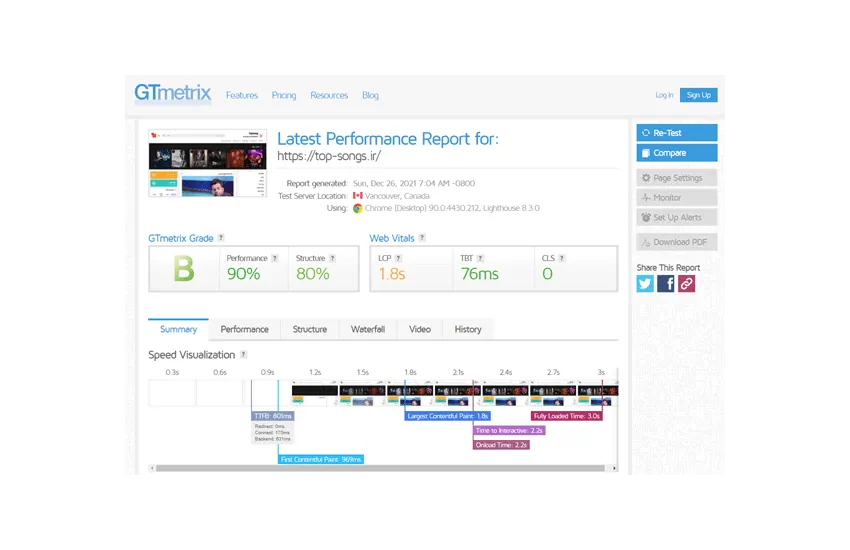Click help icon next to GTmetrix Grade

tap(221, 238)
